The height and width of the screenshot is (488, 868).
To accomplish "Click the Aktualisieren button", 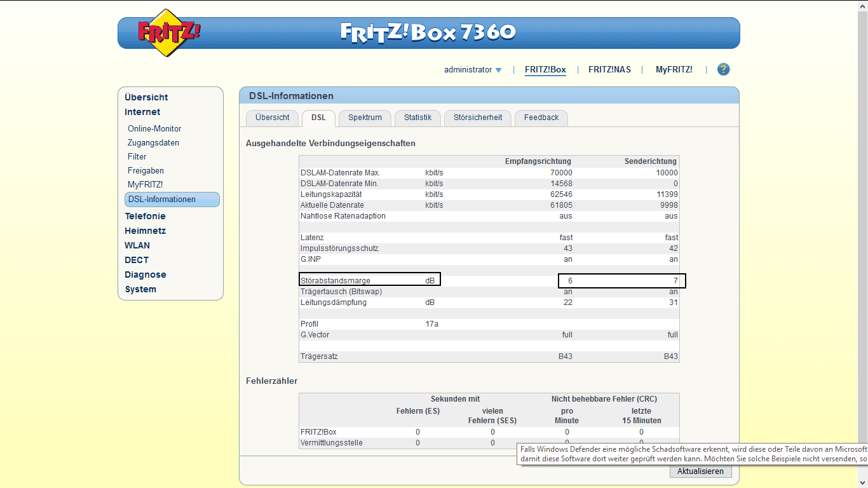I will [700, 471].
